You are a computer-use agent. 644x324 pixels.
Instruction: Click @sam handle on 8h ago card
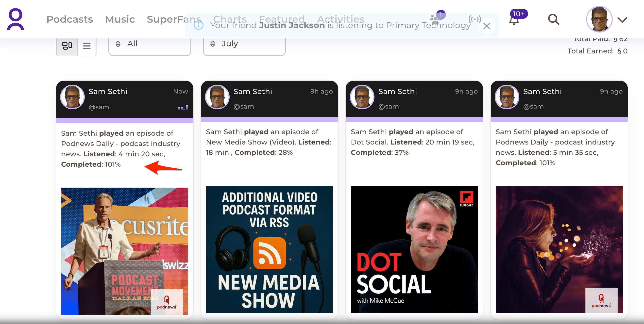pyautogui.click(x=243, y=106)
